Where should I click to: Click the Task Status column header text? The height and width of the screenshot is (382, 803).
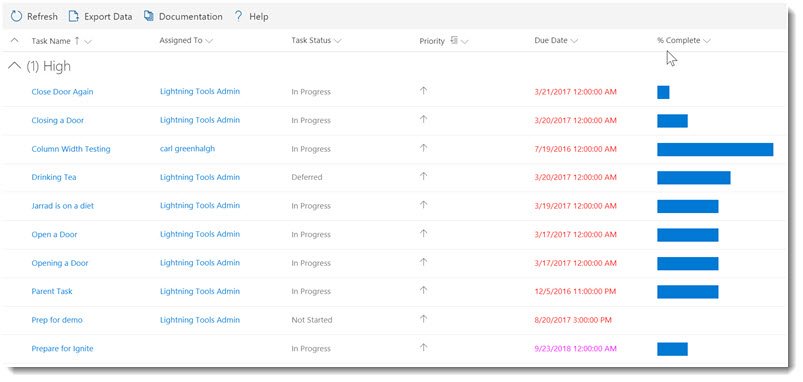[x=311, y=40]
